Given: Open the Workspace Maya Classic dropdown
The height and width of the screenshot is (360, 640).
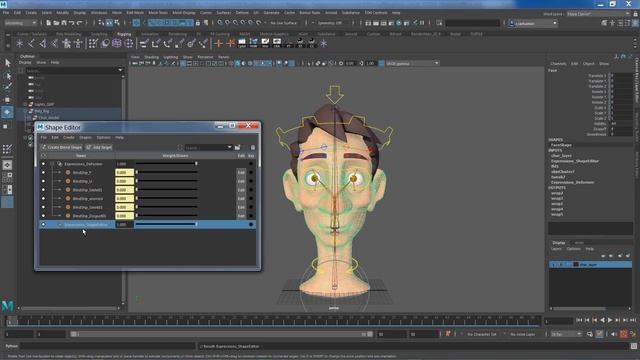Looking at the screenshot, I should click(x=598, y=14).
